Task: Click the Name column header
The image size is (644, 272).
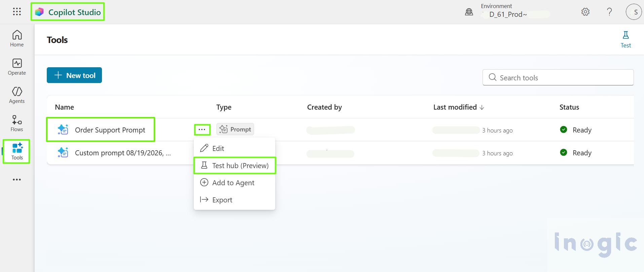Action: [x=64, y=107]
